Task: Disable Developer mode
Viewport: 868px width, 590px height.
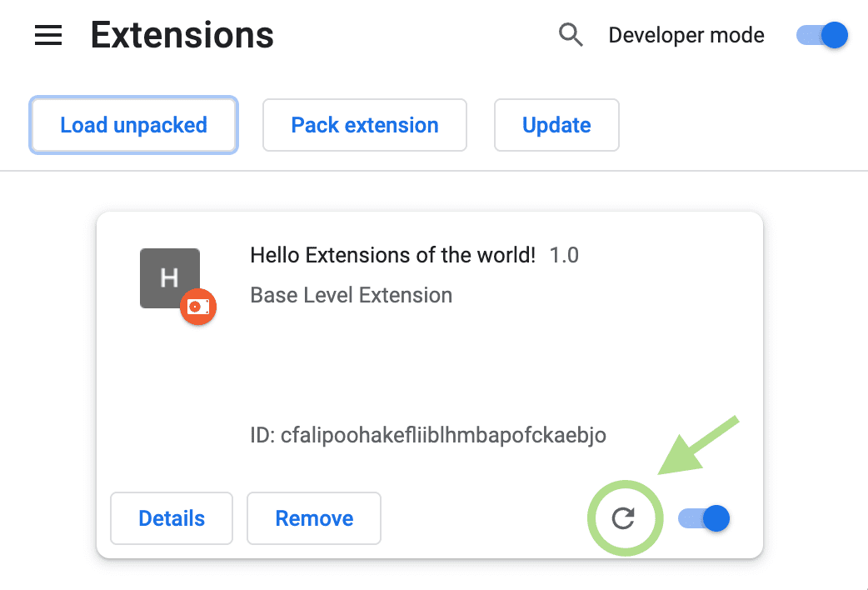Action: point(821,35)
